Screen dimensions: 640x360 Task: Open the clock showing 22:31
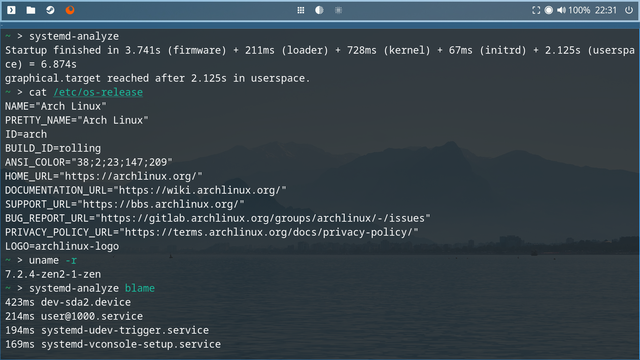[606, 10]
